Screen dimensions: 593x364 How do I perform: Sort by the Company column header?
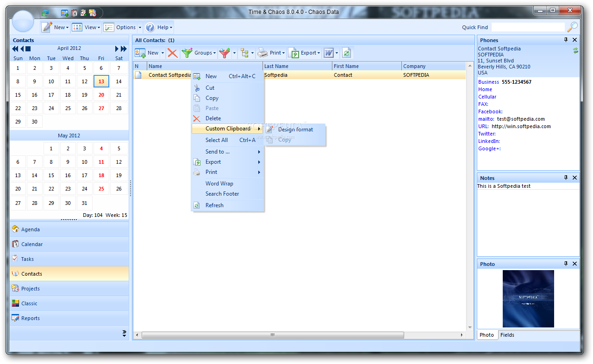[434, 66]
